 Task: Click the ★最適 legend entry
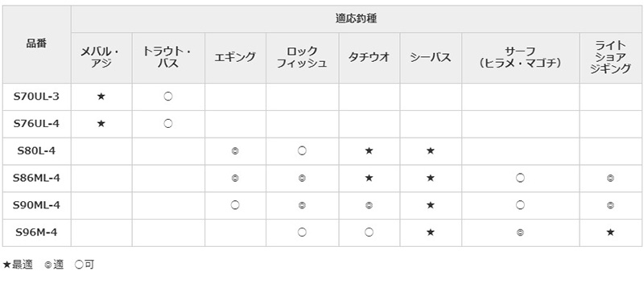18,265
